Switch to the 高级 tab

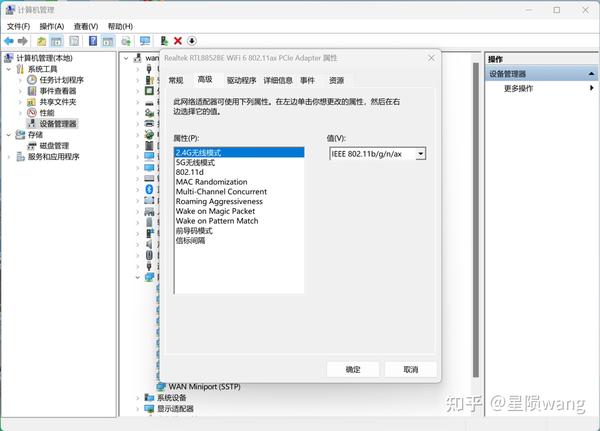[x=205, y=79]
